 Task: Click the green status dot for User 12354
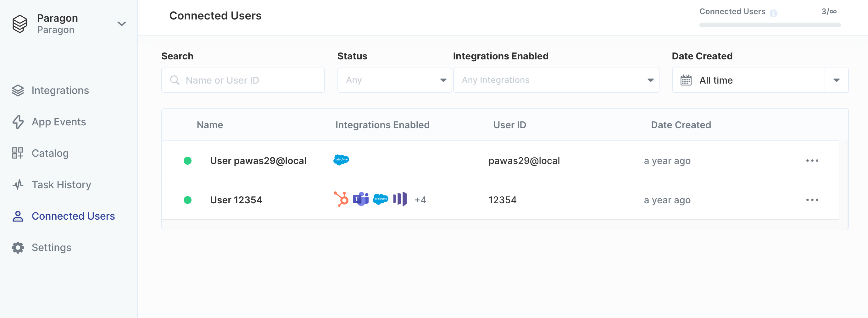coord(187,200)
